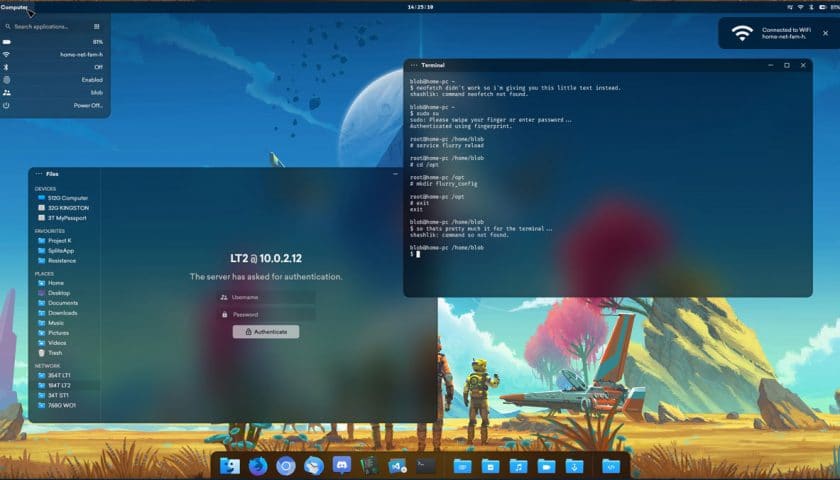Click the Search applications field
The width and height of the screenshot is (840, 480).
[x=46, y=26]
